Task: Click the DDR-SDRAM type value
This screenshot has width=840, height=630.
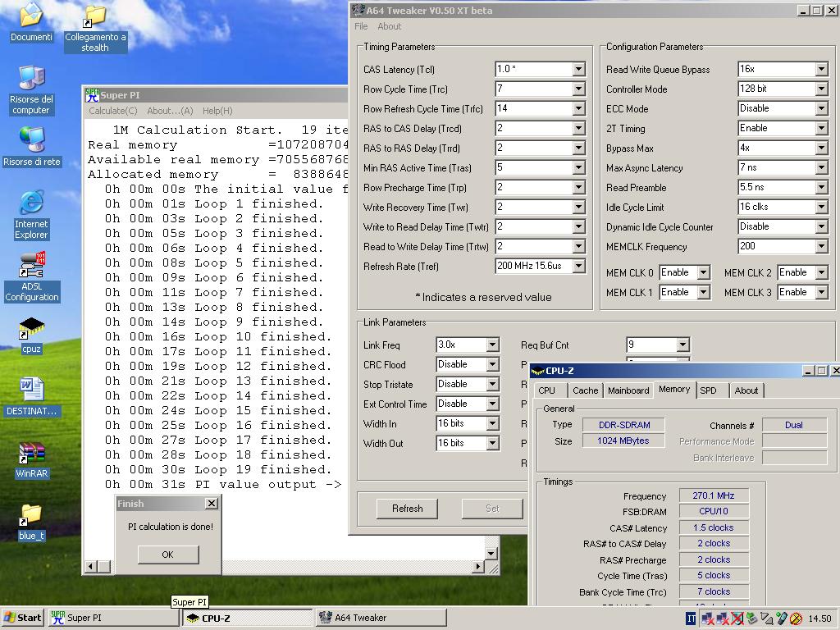Action: [x=624, y=425]
